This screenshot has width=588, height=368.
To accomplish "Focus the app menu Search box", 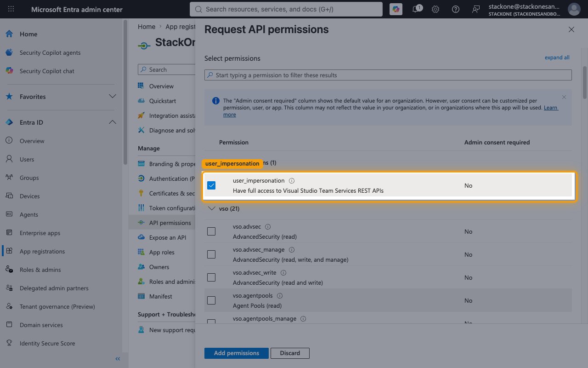I will tap(166, 69).
